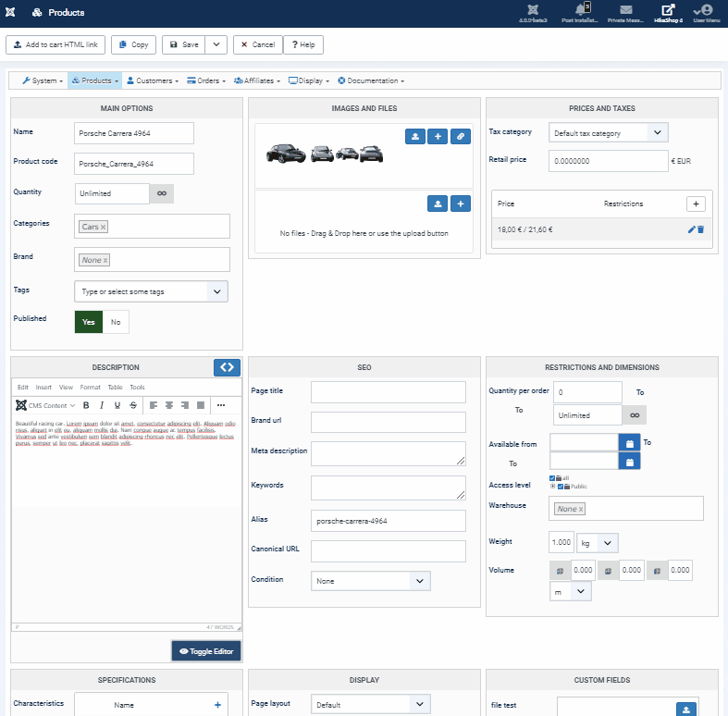The height and width of the screenshot is (716, 728).
Task: Click the images link chain icon
Action: [460, 137]
